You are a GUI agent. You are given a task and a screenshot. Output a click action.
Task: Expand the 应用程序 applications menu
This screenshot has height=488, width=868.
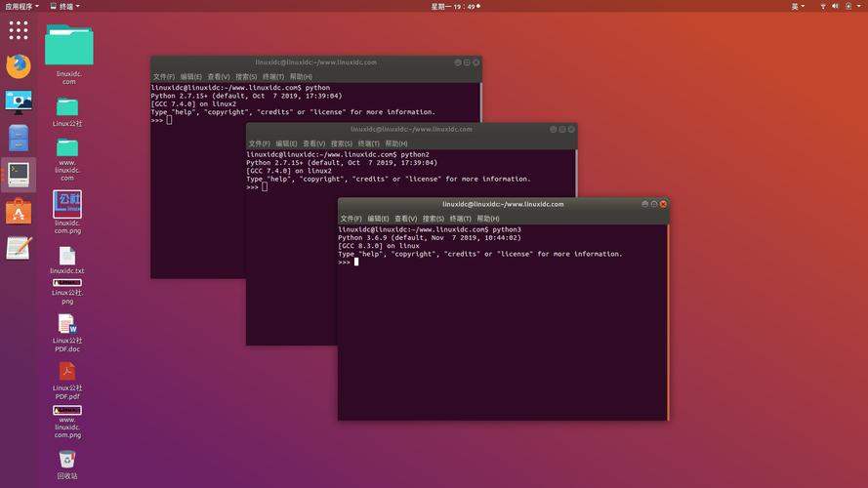click(x=21, y=6)
